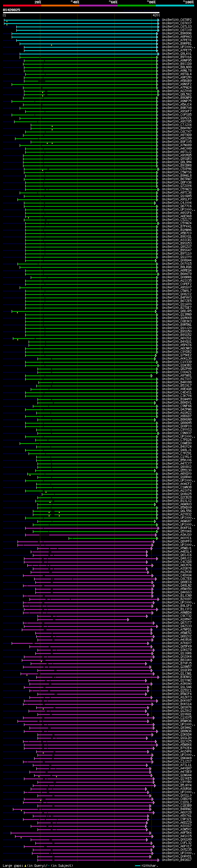Click the UniRef100_A9NSF2 label
The height and width of the screenshot is (868, 197).
(177, 84)
